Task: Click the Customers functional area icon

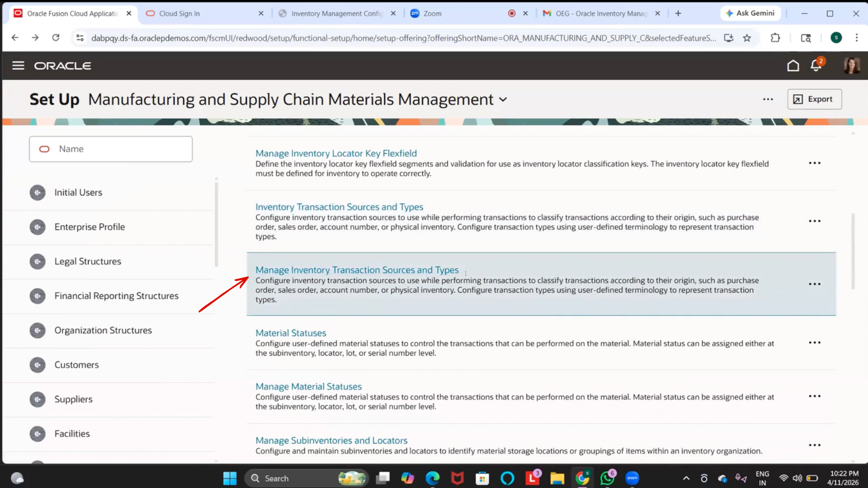Action: pyautogui.click(x=38, y=365)
